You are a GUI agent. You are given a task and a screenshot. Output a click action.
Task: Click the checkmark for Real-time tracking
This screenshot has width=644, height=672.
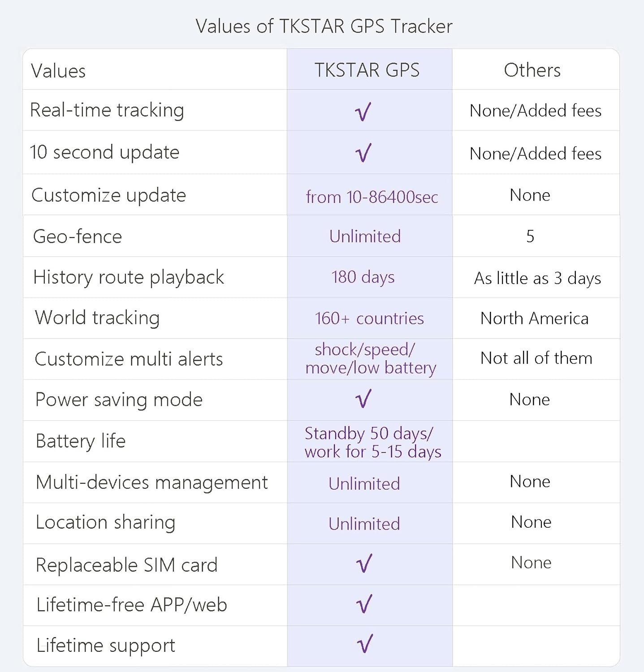click(363, 112)
